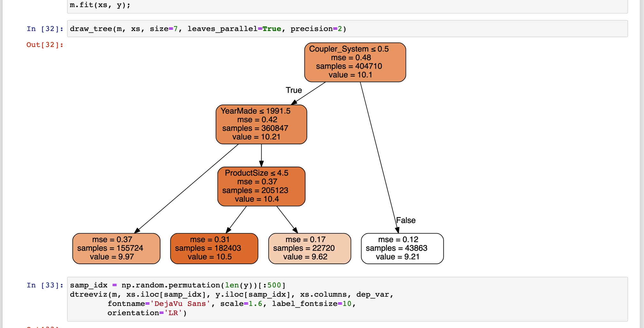Click the True edge label
This screenshot has height=328, width=644.
click(x=294, y=90)
